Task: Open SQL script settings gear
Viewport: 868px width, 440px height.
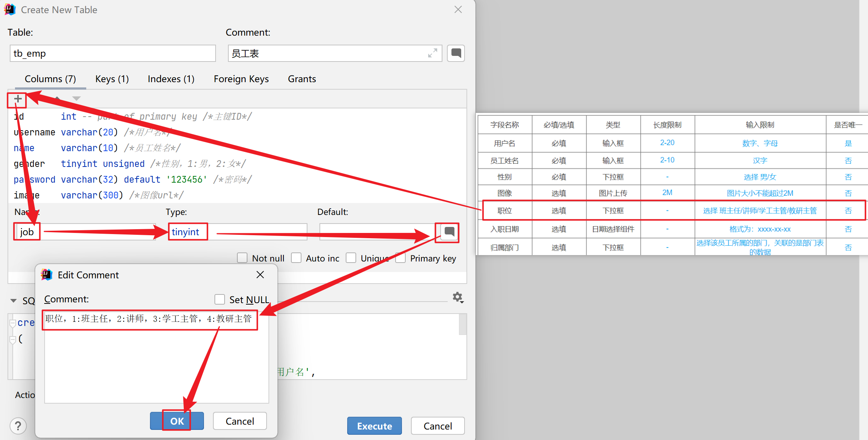Action: [458, 297]
